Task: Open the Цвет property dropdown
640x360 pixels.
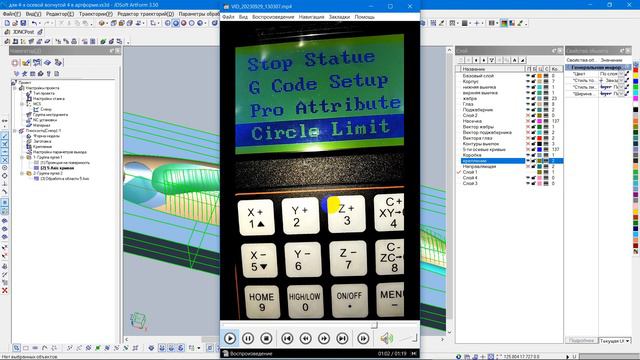Action: pos(621,74)
